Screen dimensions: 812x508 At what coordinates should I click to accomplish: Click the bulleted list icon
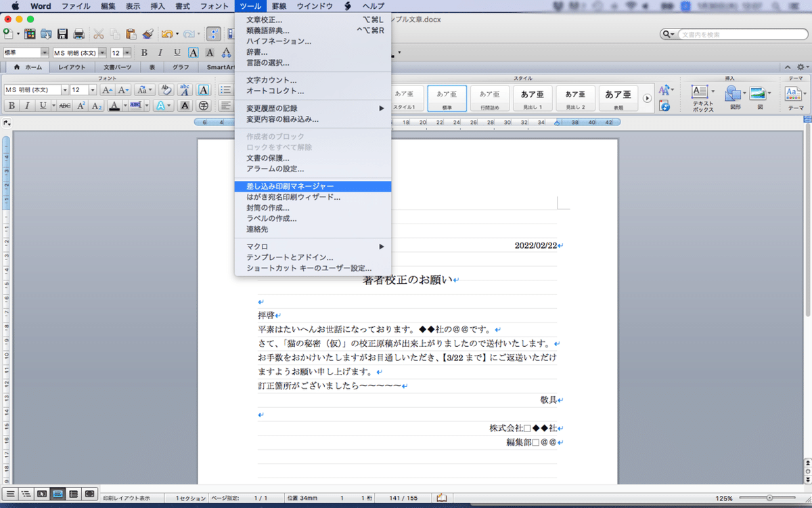[226, 90]
